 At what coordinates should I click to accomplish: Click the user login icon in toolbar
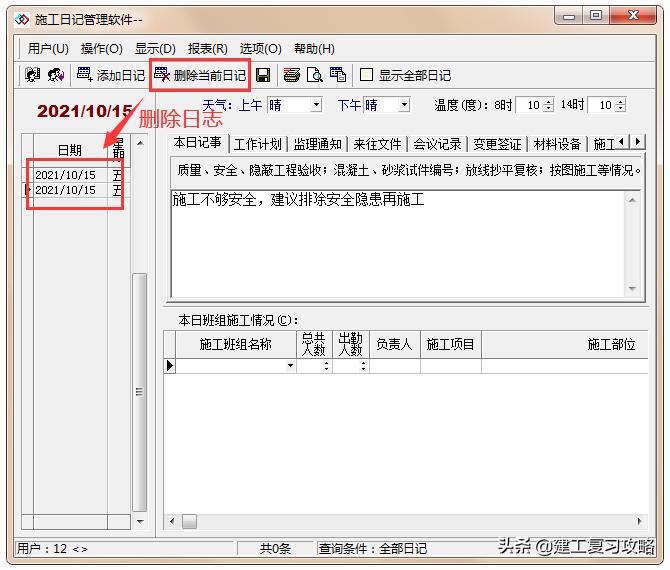coord(32,75)
